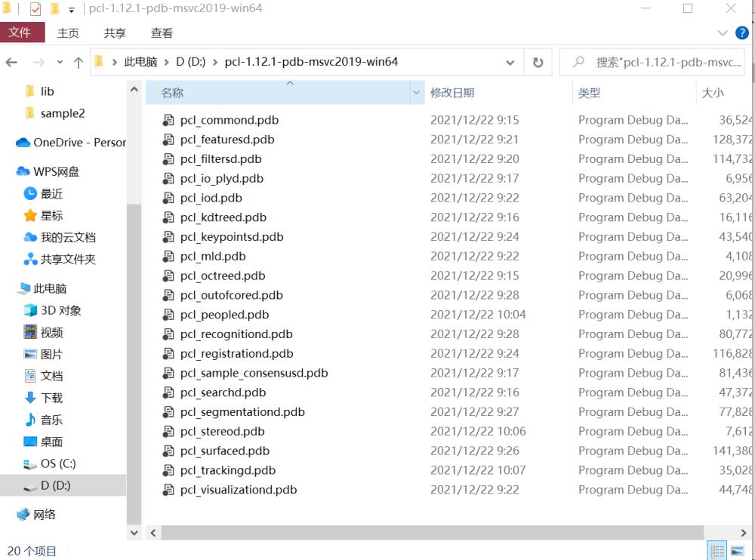Open OneDrive - Personal in sidebar
This screenshot has height=560, width=755.
[x=71, y=143]
